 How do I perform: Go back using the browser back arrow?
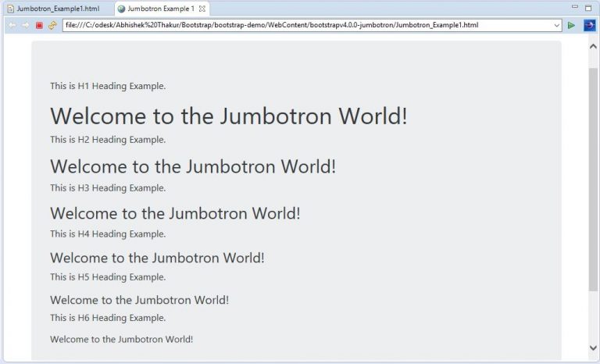tap(12, 25)
